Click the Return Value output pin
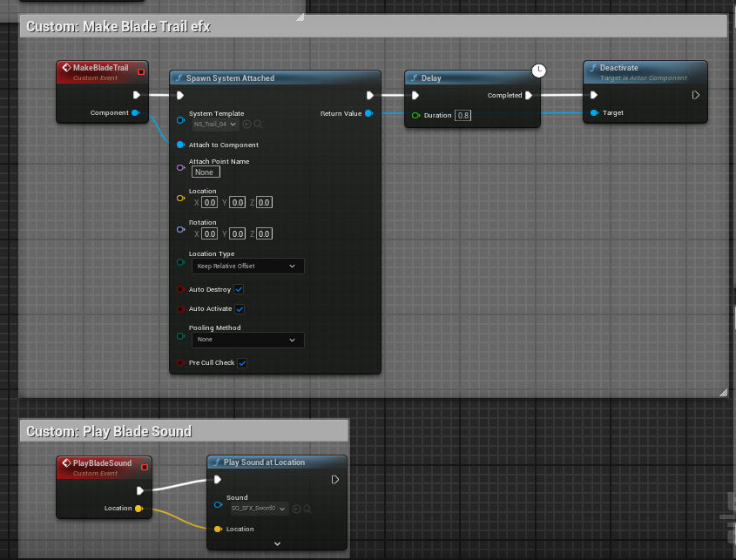Screen dimensions: 736x560 point(369,113)
